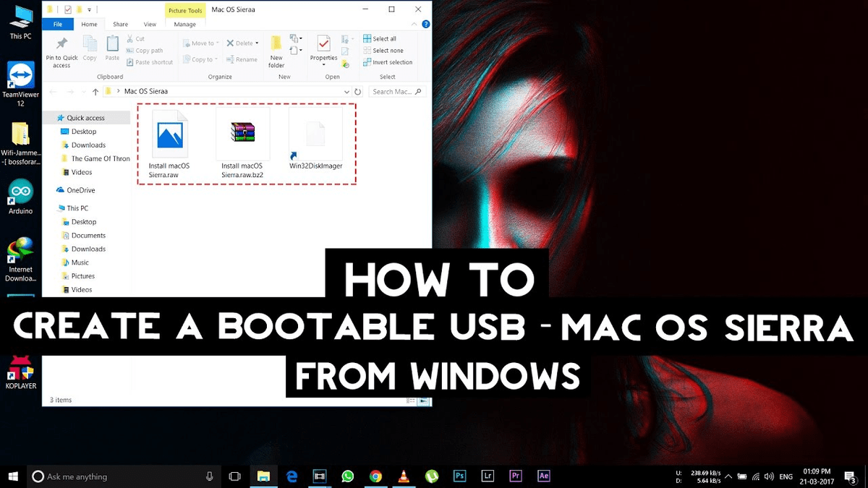Click the Properties icon in the ribbon

(323, 43)
